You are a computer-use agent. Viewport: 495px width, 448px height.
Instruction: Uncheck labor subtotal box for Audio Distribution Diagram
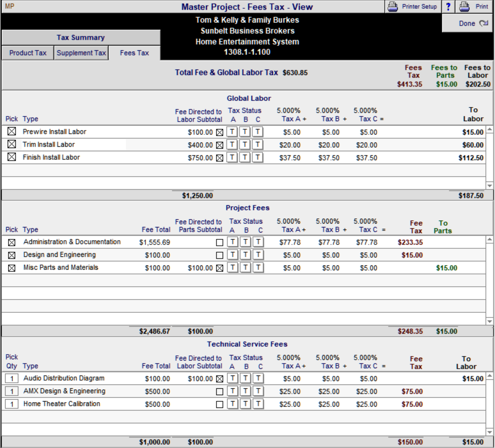220,379
